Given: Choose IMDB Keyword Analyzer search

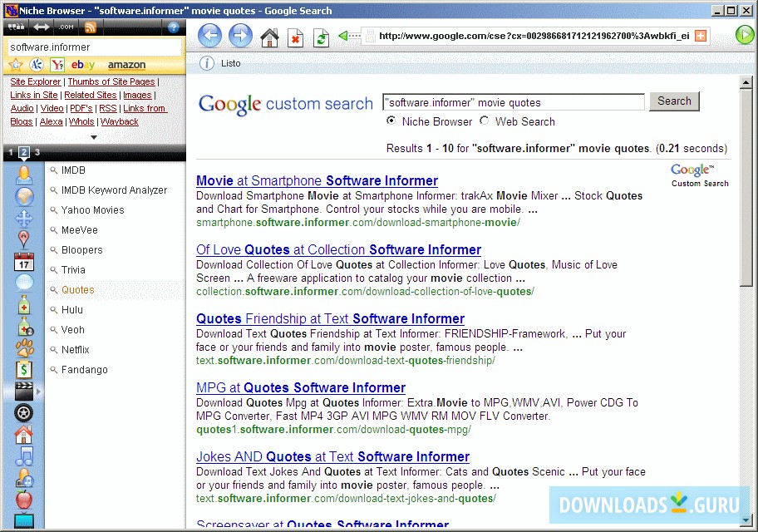Looking at the screenshot, I should [x=114, y=190].
